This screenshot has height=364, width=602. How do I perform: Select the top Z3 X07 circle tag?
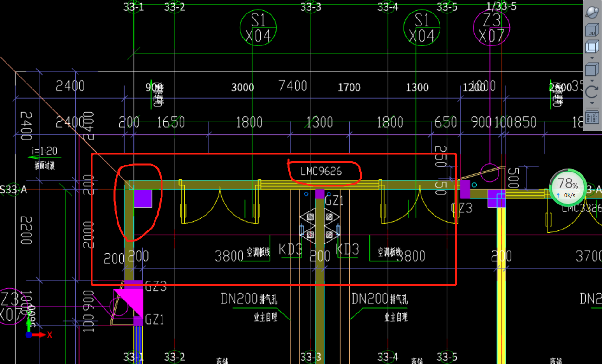pos(491,28)
